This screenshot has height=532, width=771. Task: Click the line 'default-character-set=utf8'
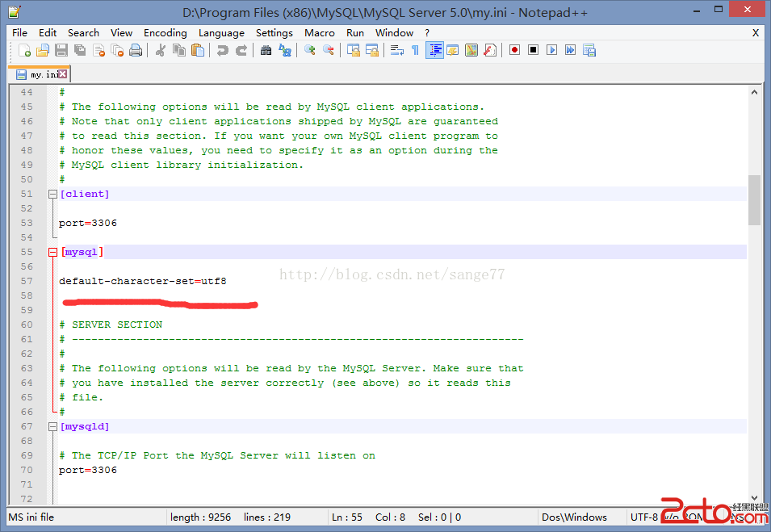coord(143,281)
